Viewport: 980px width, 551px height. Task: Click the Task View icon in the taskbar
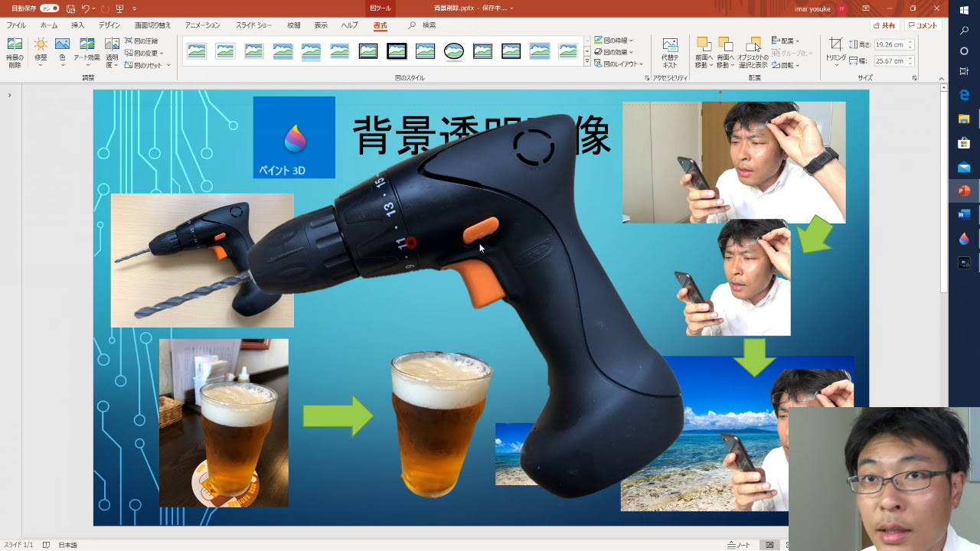tap(964, 70)
